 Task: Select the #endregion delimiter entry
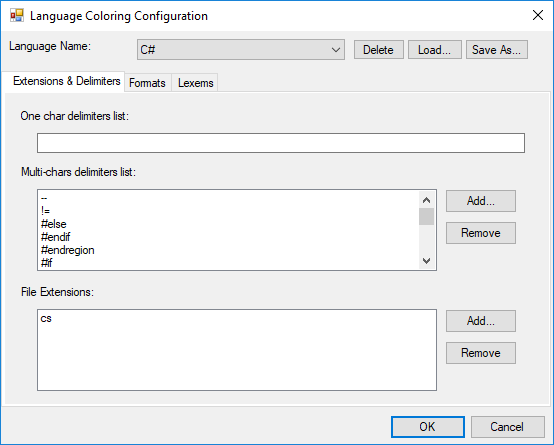228,250
